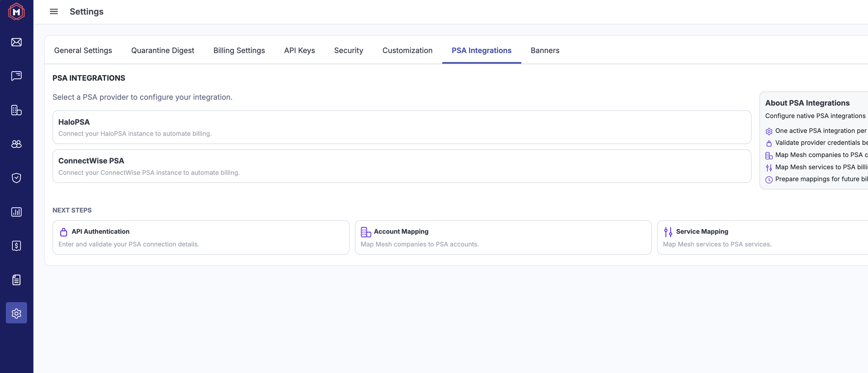Open the Billing Settings tab

(239, 50)
